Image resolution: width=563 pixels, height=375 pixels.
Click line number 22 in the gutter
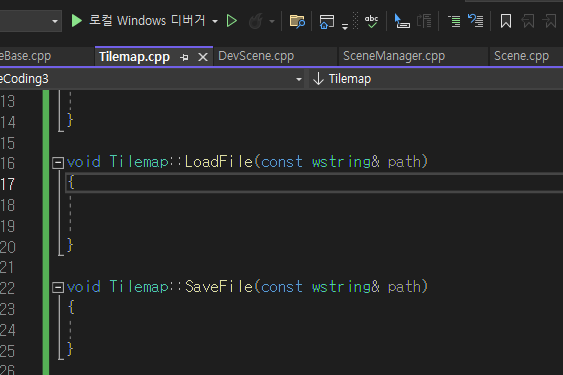8,288
